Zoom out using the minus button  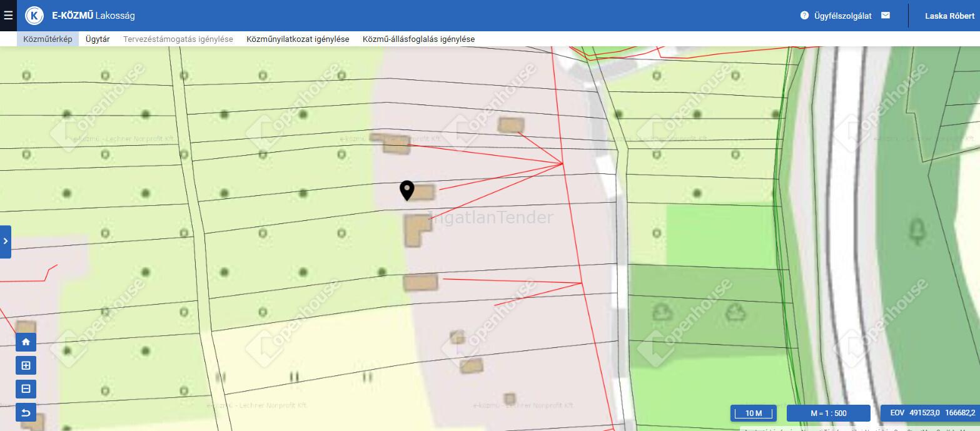[26, 389]
